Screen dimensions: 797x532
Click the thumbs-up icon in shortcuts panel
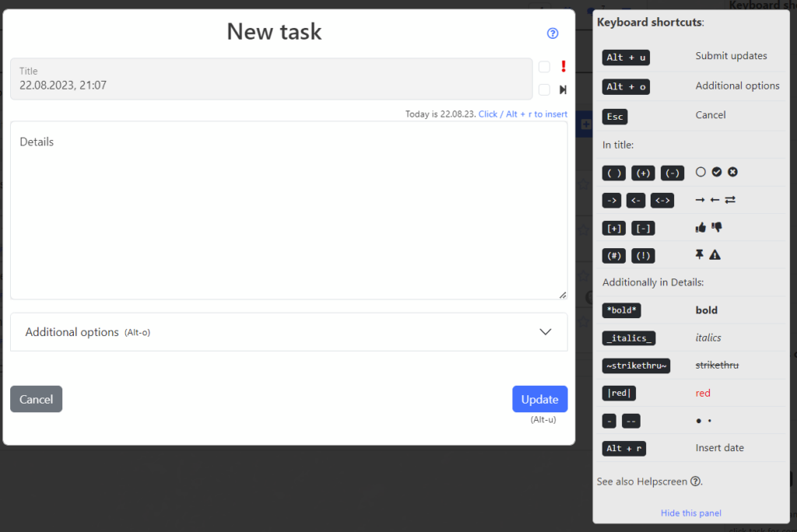point(700,228)
